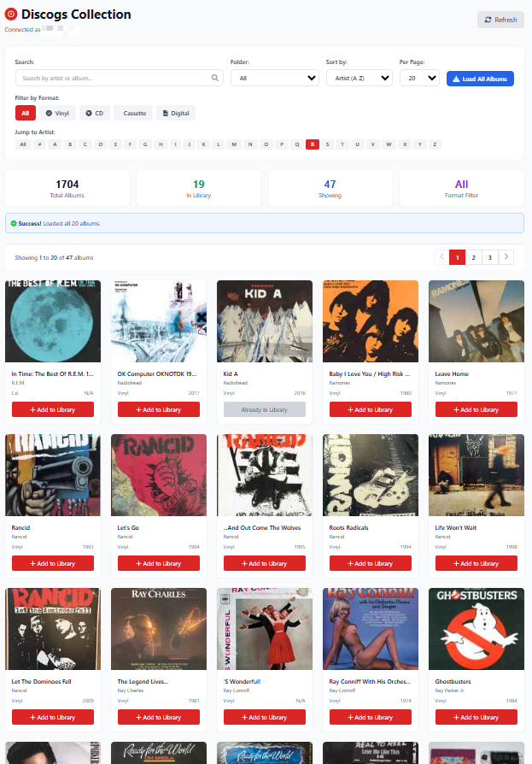Click the Total Albums stat card

[67, 188]
